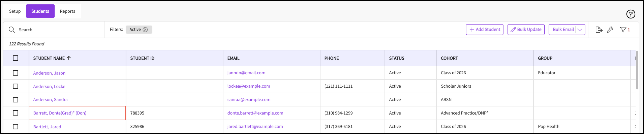Check the box for Anderson, Jason

click(x=16, y=73)
